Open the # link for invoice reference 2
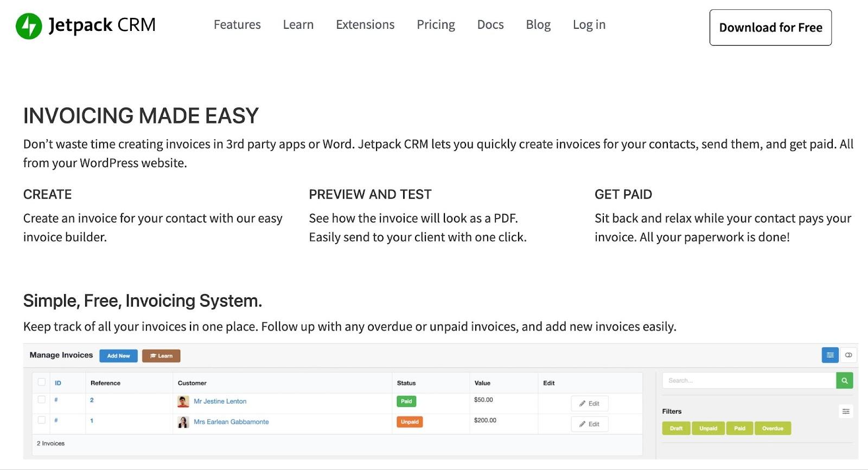 pos(56,400)
